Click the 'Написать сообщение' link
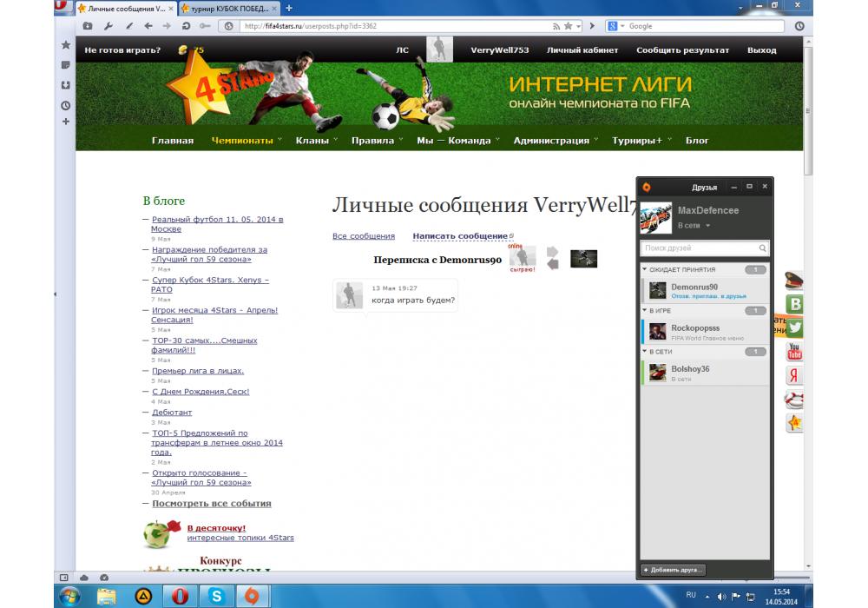The image size is (868, 608). [x=460, y=236]
